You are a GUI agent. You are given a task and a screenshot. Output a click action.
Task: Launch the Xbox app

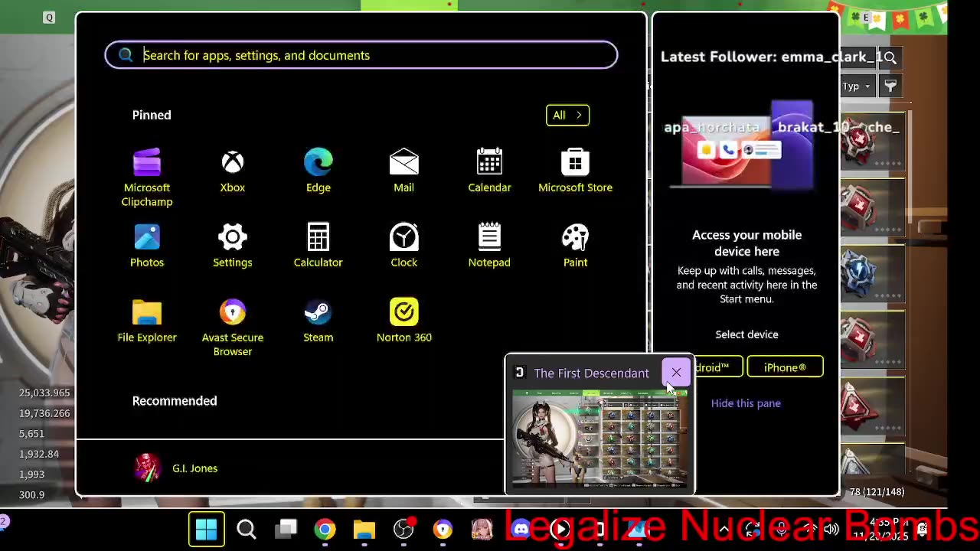(233, 171)
